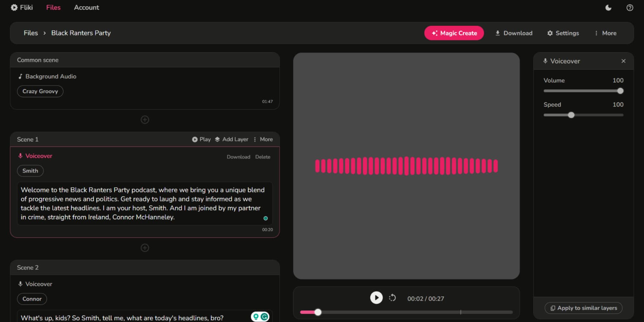Open file Settings via the gear icon
644x322 pixels.
coord(550,33)
